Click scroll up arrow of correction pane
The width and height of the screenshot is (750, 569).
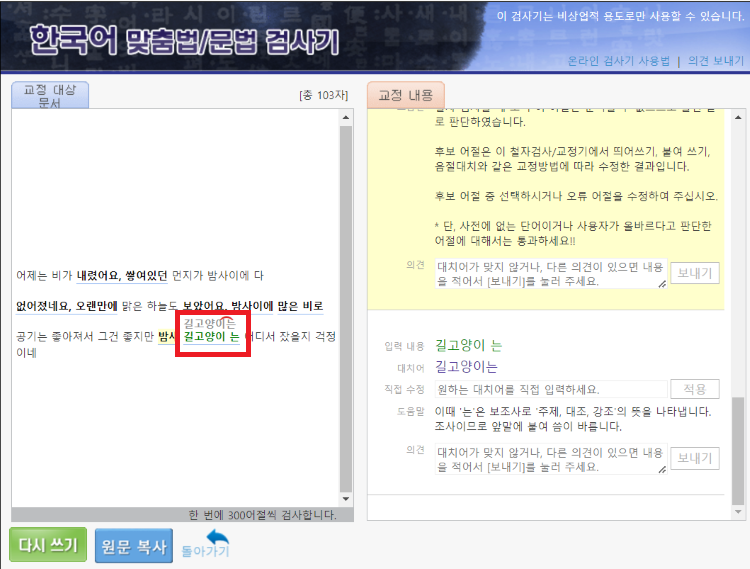pos(738,117)
